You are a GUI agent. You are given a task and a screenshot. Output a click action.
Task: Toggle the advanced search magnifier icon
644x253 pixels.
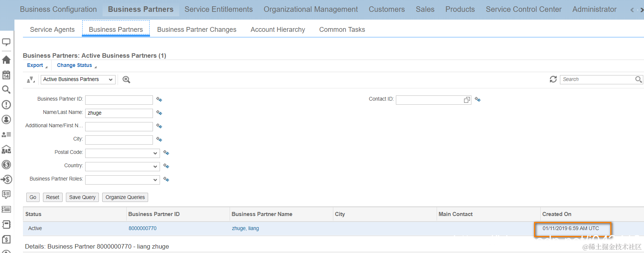pos(126,80)
